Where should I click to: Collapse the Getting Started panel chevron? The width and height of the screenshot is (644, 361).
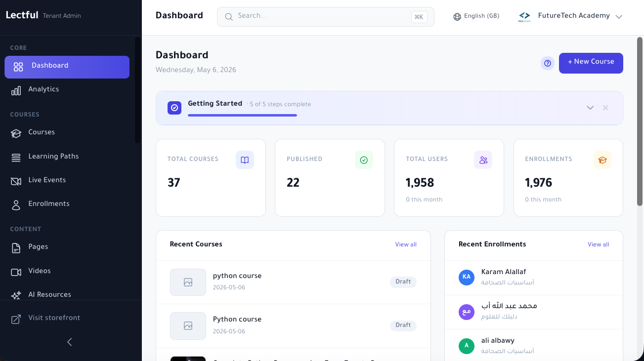coord(590,108)
